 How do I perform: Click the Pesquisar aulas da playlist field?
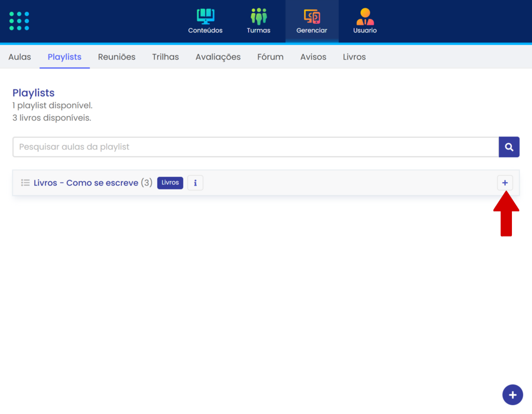[x=255, y=147]
